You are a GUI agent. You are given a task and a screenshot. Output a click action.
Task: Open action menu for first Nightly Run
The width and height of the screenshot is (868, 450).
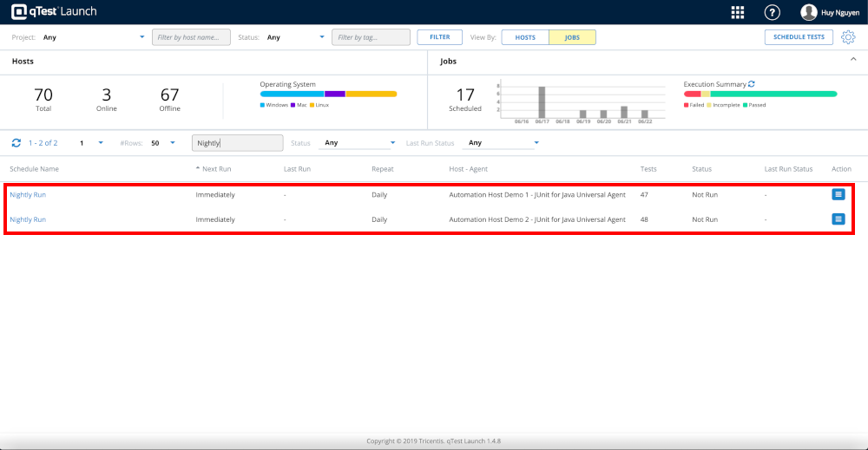pos(838,194)
